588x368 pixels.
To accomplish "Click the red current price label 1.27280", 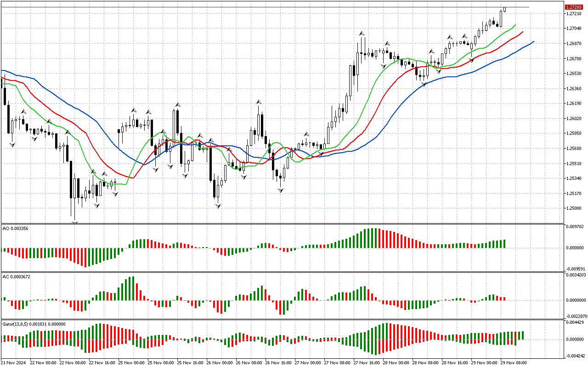I will [573, 7].
